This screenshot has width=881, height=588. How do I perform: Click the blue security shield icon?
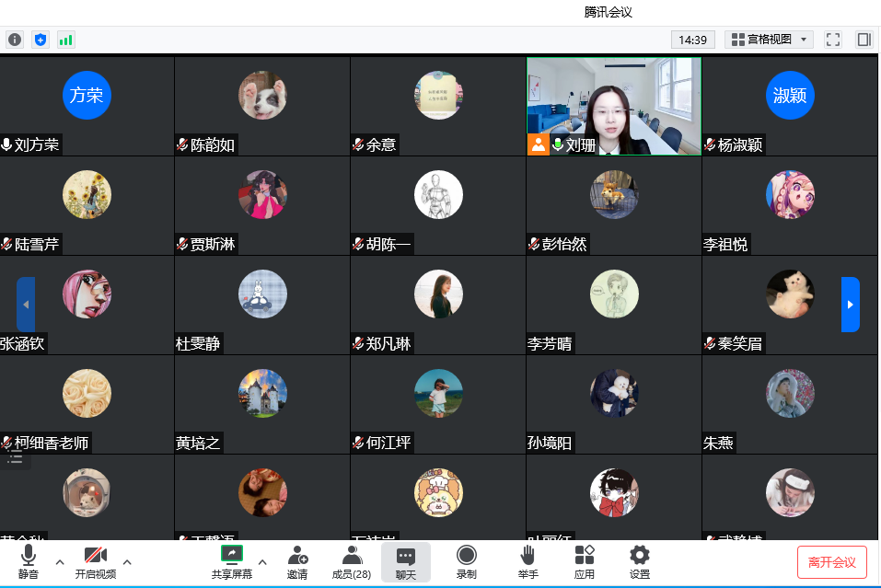pyautogui.click(x=40, y=40)
